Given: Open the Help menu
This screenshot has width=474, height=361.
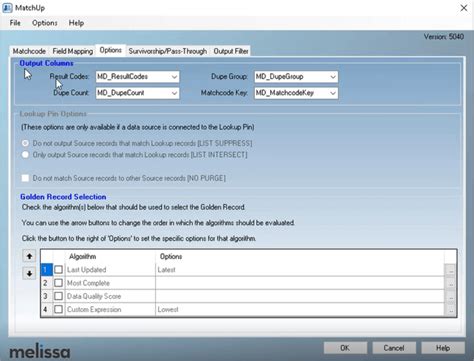Looking at the screenshot, I should (x=76, y=23).
